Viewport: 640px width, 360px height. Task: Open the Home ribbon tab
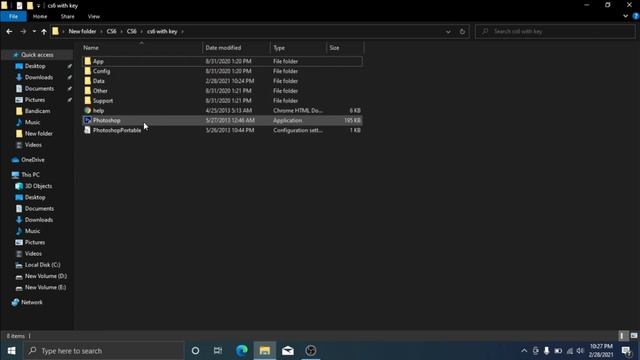point(40,16)
